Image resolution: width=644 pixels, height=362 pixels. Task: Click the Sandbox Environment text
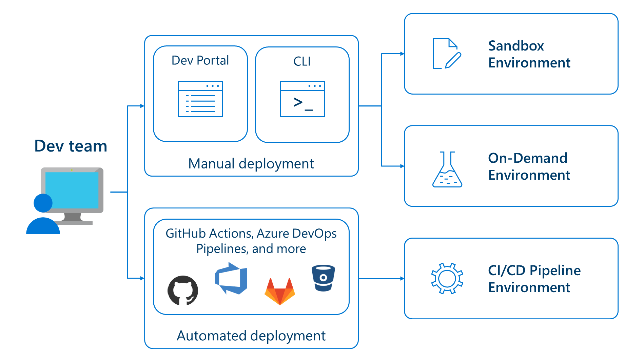click(529, 54)
